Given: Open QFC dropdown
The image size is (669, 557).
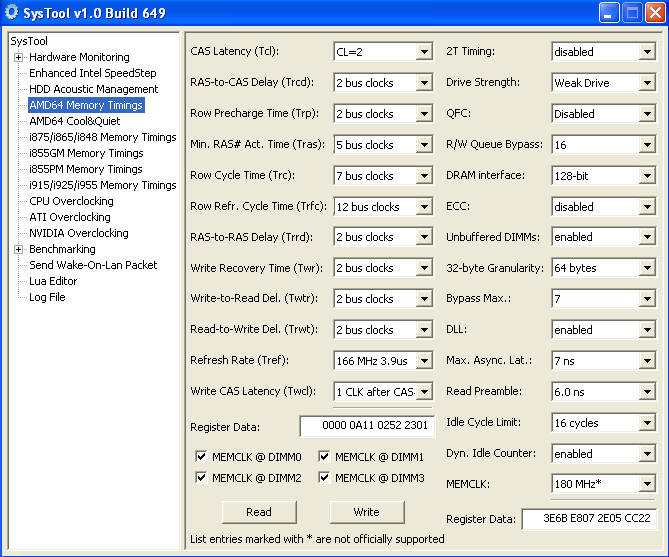Looking at the screenshot, I should (603, 114).
